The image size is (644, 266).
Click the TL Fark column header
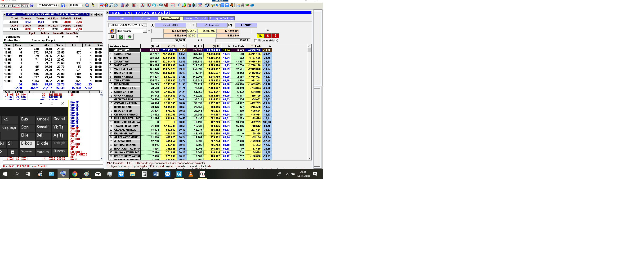click(x=254, y=46)
